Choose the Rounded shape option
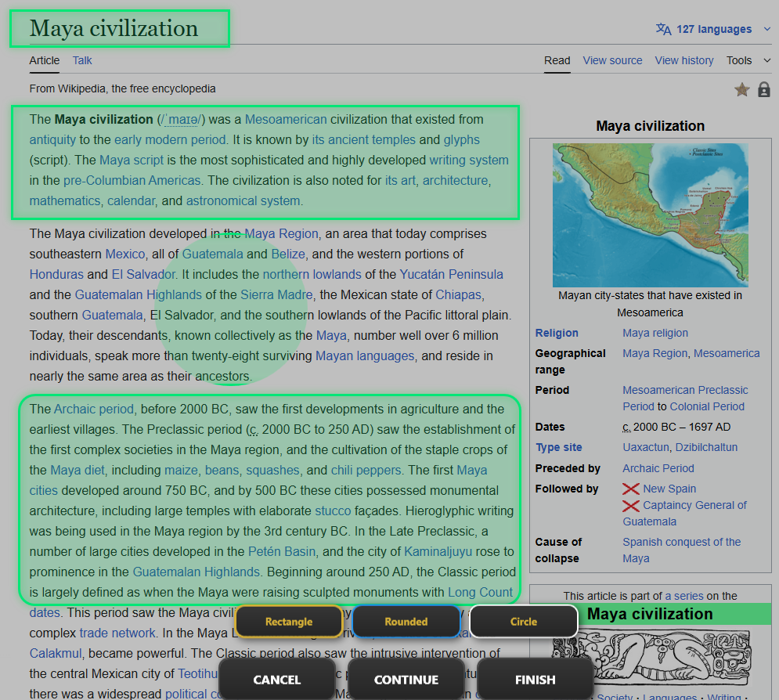 [x=406, y=622]
